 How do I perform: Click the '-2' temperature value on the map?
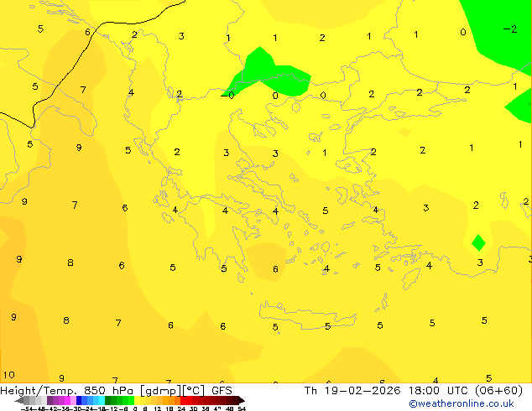click(510, 29)
